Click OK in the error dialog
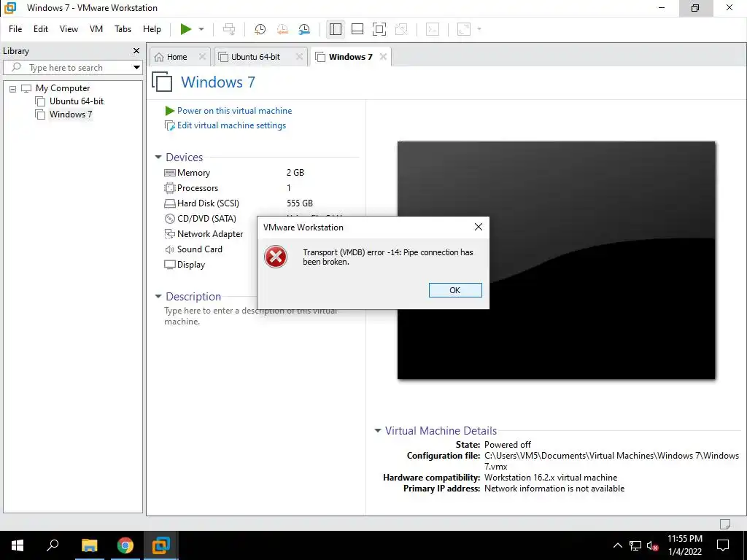 point(455,290)
